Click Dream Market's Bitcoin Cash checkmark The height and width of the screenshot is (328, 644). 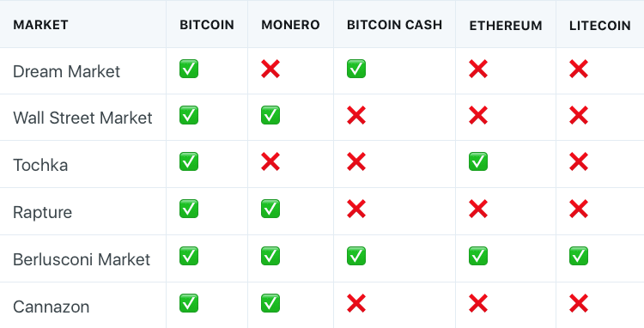pyautogui.click(x=356, y=69)
